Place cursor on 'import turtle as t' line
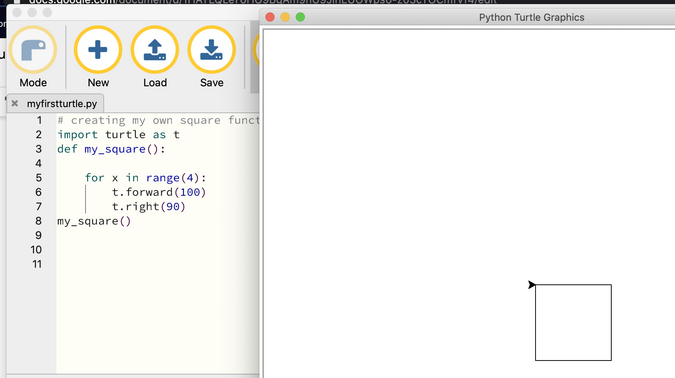 [118, 135]
